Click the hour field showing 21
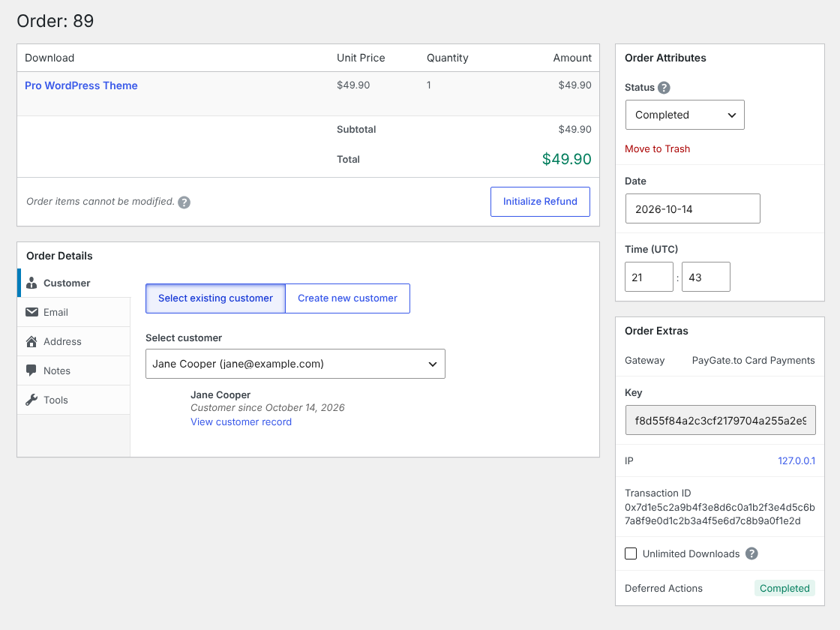The height and width of the screenshot is (630, 840). [649, 277]
